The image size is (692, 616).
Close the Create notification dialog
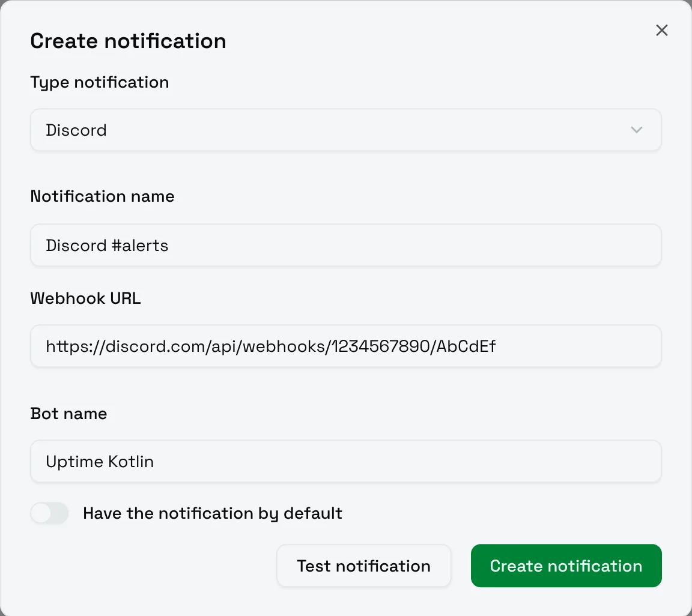(661, 31)
